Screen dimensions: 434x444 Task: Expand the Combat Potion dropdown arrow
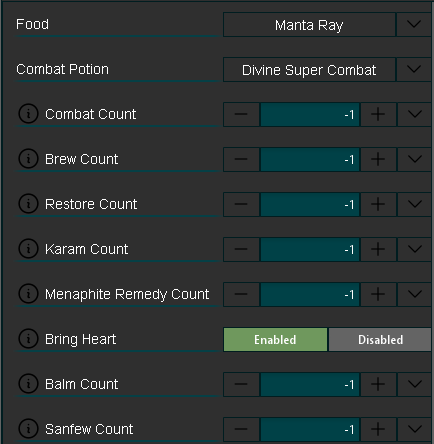point(414,70)
